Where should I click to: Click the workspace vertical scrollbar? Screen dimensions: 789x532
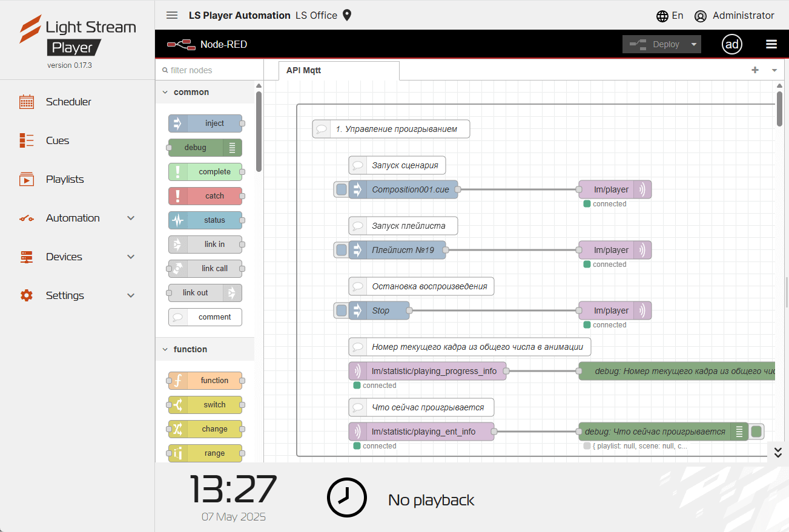780,108
